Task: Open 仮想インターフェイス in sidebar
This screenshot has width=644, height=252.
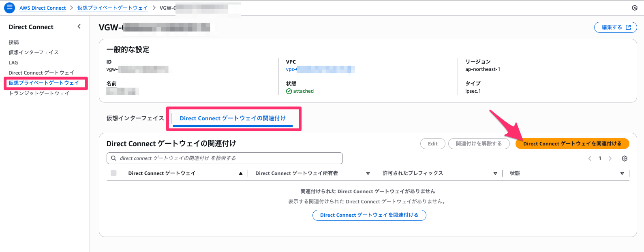Action: point(34,52)
